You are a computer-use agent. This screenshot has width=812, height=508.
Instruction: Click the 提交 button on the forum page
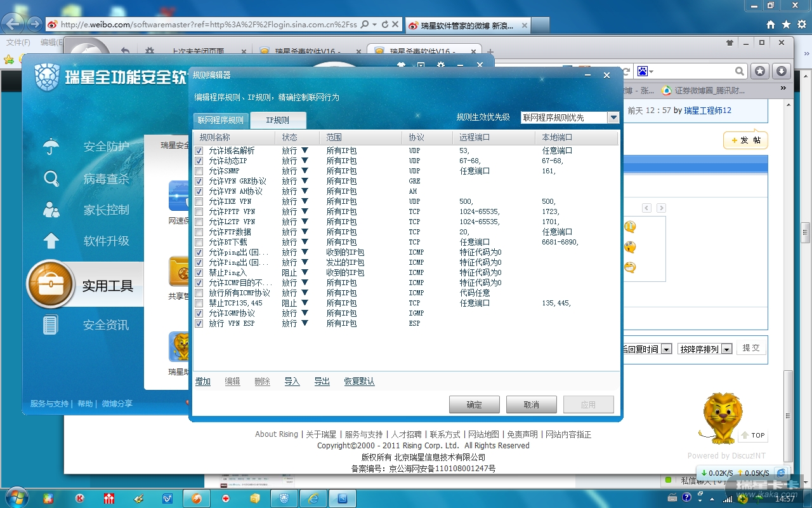[x=751, y=349]
